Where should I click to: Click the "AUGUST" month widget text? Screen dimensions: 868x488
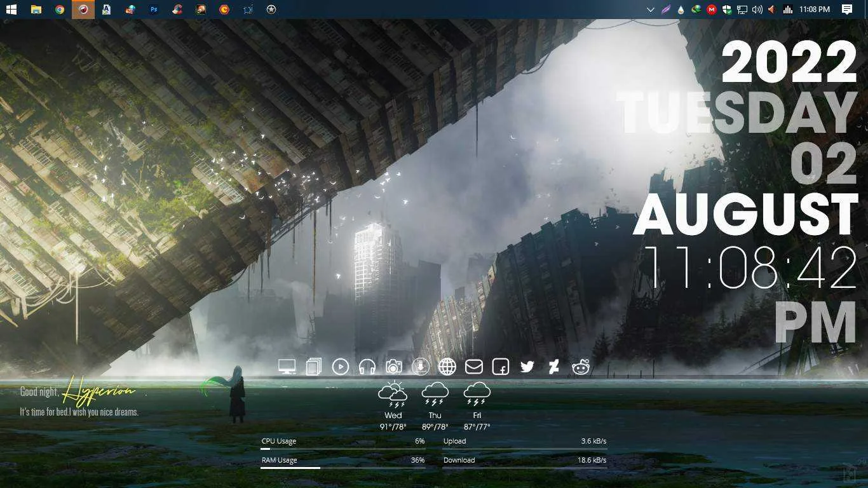[746, 215]
